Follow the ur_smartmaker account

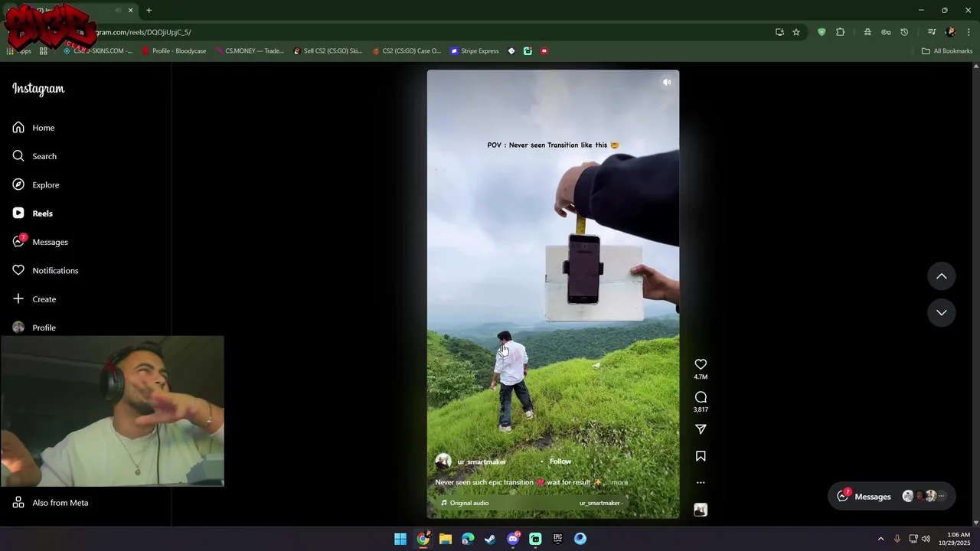(x=560, y=461)
